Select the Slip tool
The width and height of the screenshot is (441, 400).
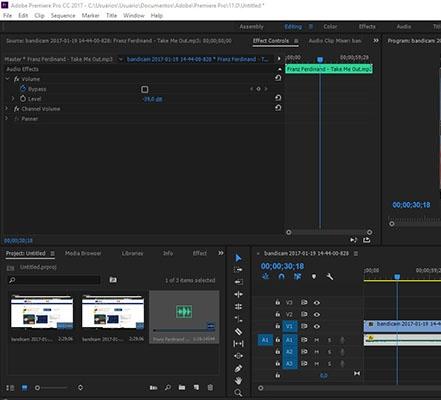click(238, 344)
